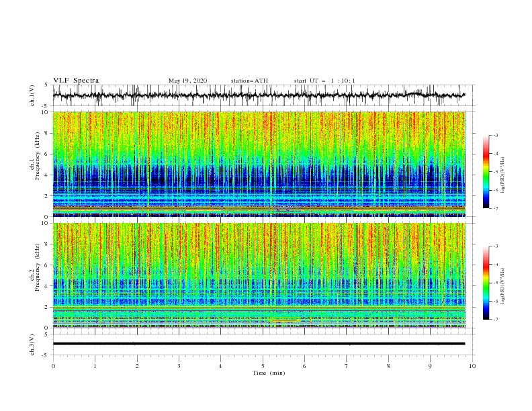Click the "-3" tick on ch.1 colorbar

pyautogui.click(x=495, y=135)
